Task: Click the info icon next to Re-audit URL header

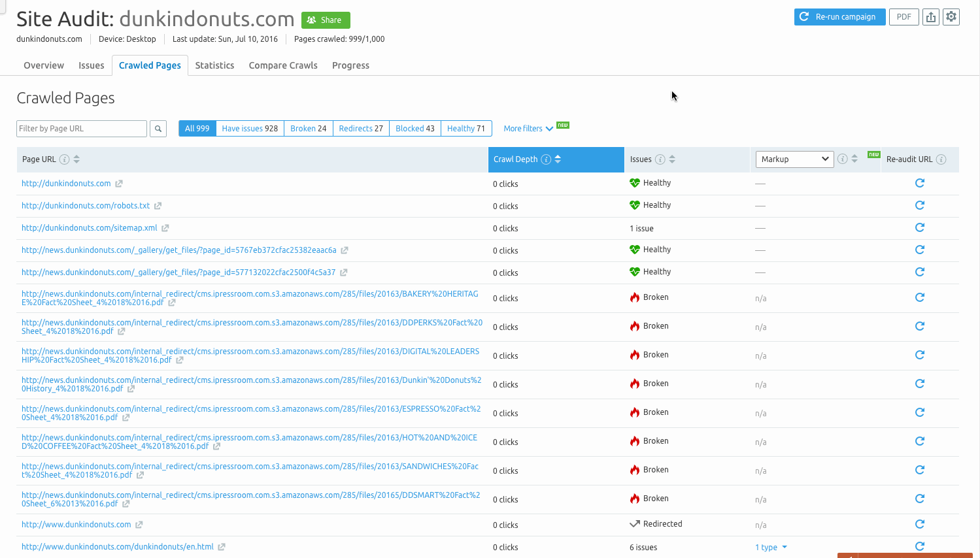Action: (x=941, y=159)
